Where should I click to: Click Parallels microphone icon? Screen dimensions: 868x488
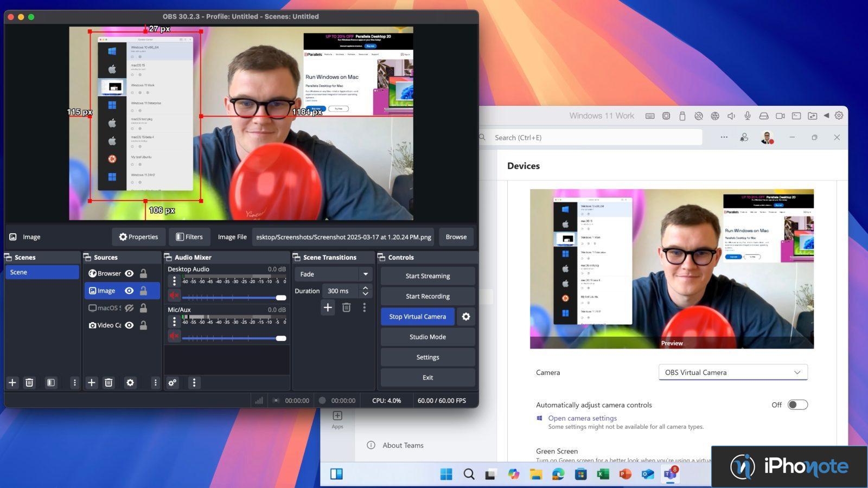tap(748, 116)
